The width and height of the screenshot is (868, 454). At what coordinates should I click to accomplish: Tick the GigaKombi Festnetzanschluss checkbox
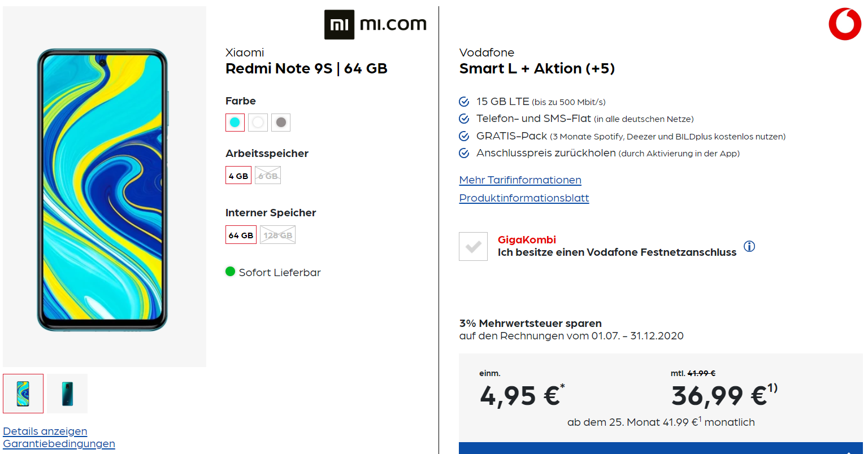click(x=473, y=246)
